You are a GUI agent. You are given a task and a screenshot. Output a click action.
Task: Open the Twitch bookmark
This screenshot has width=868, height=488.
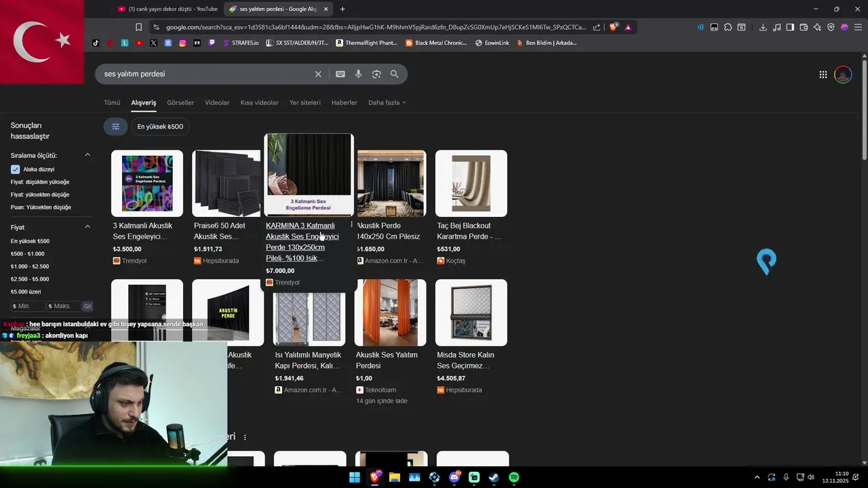click(x=212, y=43)
